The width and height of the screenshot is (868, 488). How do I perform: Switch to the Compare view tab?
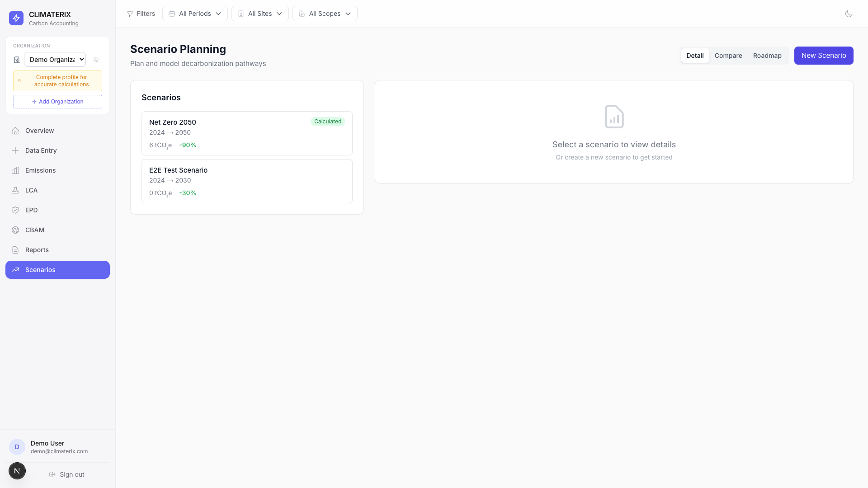tap(728, 56)
